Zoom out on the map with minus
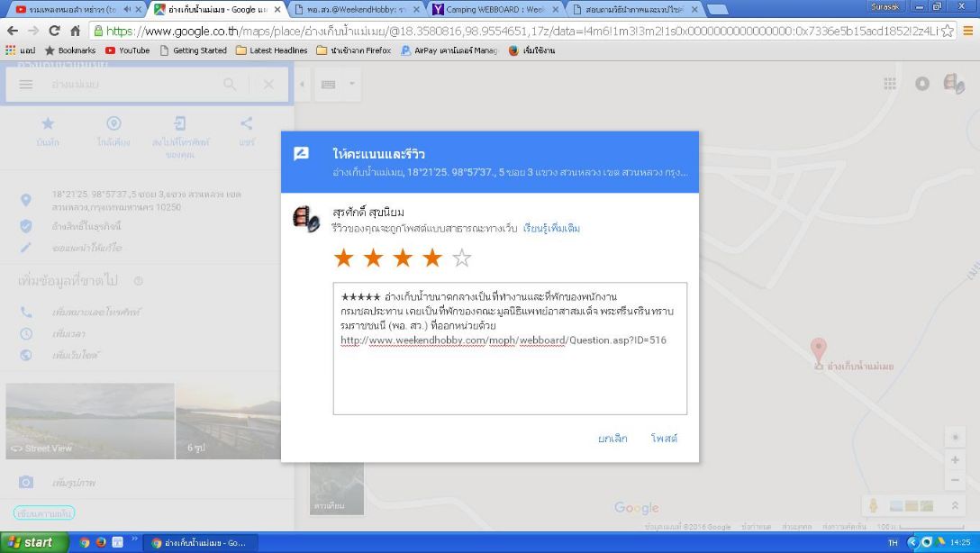The image size is (980, 553). pyautogui.click(x=955, y=481)
